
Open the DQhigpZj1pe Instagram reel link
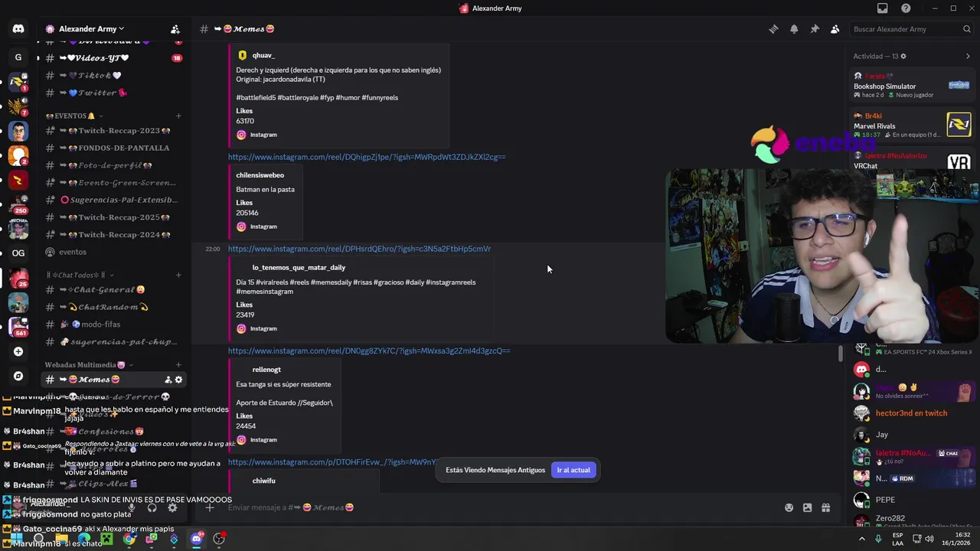tap(367, 157)
